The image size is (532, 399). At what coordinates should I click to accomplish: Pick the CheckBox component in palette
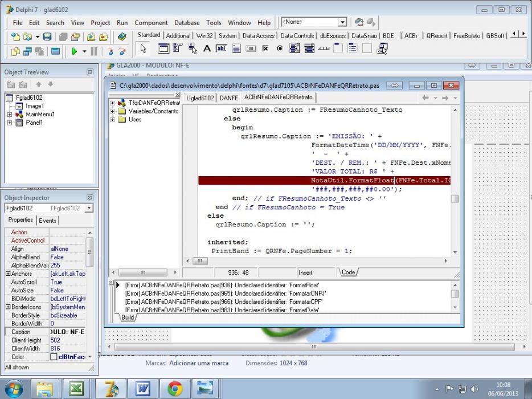[x=265, y=48]
